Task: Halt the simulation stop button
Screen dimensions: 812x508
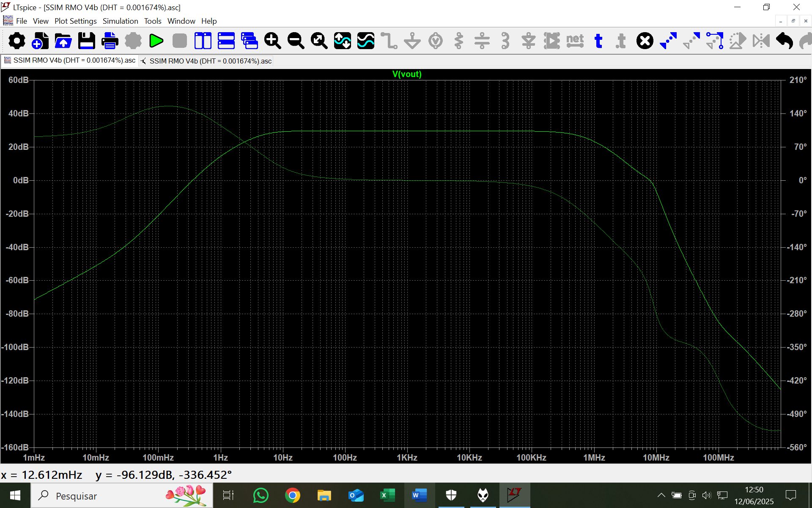Action: click(x=180, y=41)
